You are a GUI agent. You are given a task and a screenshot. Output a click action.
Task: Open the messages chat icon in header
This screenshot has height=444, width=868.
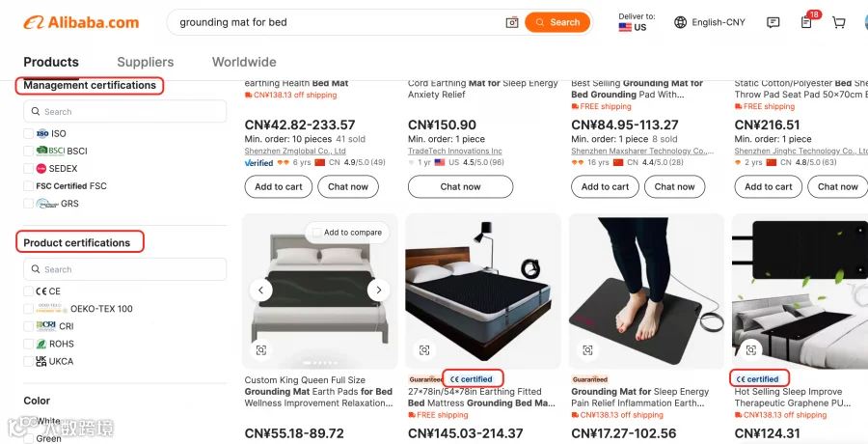tap(773, 23)
